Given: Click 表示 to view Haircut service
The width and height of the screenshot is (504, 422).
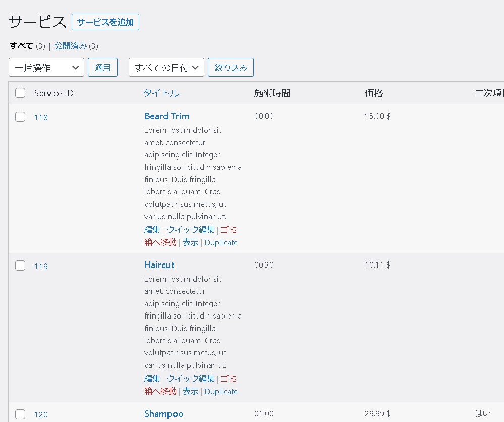Looking at the screenshot, I should click(x=191, y=391).
